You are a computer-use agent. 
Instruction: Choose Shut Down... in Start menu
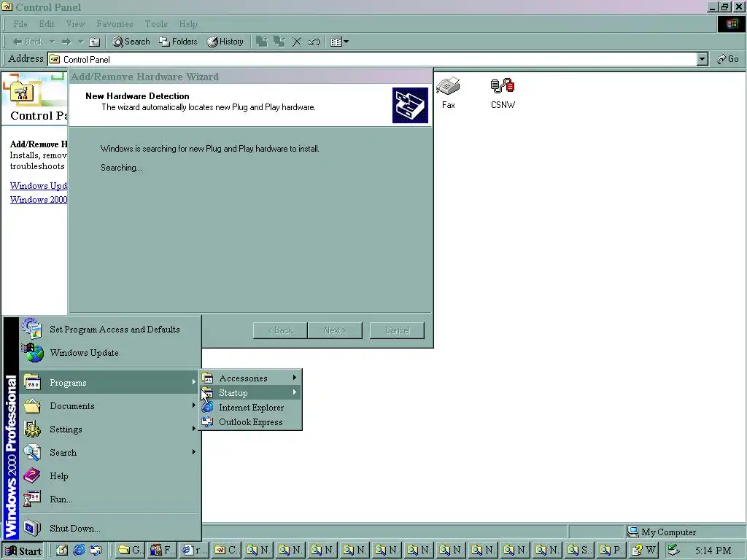coord(109,528)
